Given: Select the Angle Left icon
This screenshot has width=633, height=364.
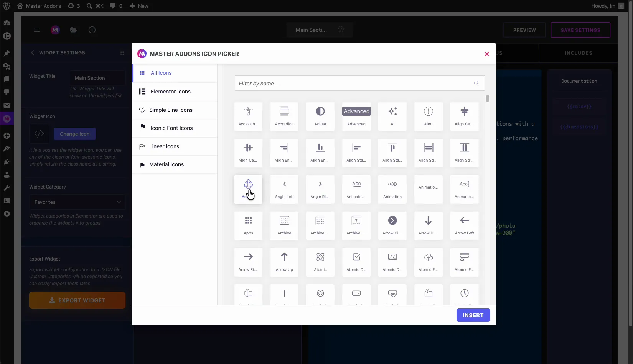Looking at the screenshot, I should click(284, 189).
